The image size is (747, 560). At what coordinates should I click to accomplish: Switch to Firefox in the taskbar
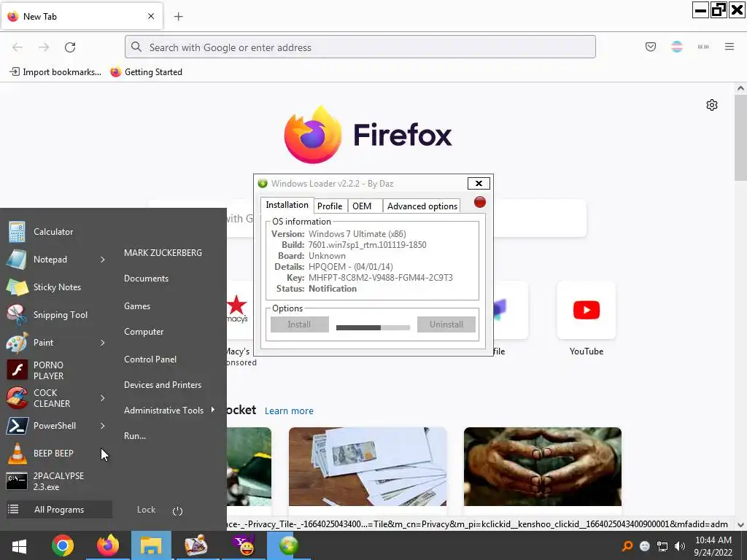tap(108, 545)
